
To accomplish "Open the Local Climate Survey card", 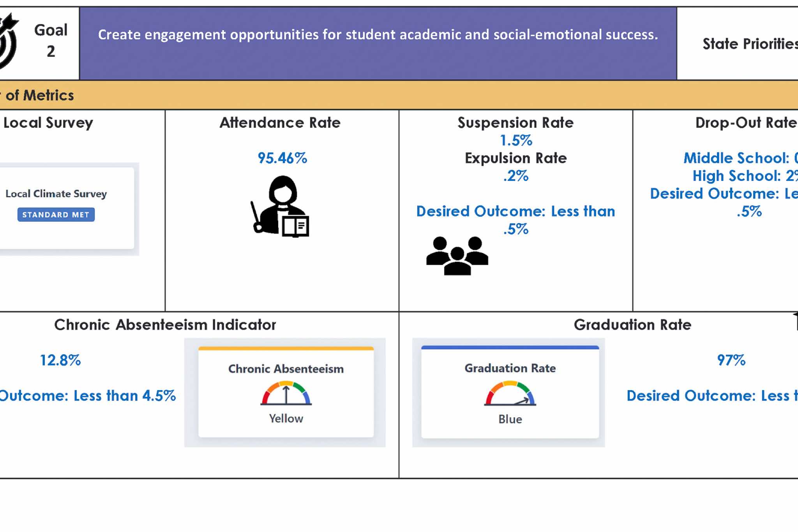I will [x=66, y=208].
